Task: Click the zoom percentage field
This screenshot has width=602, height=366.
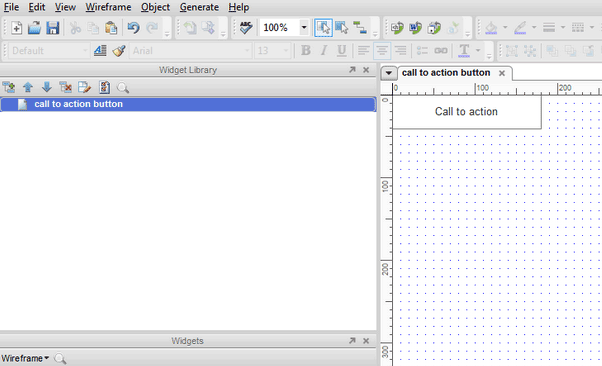Action: point(280,27)
